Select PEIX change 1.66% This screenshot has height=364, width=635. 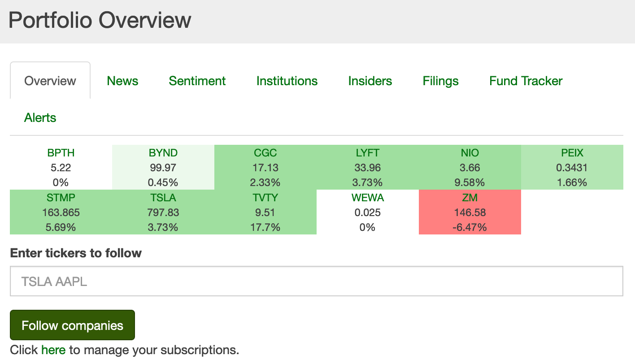pyautogui.click(x=572, y=182)
